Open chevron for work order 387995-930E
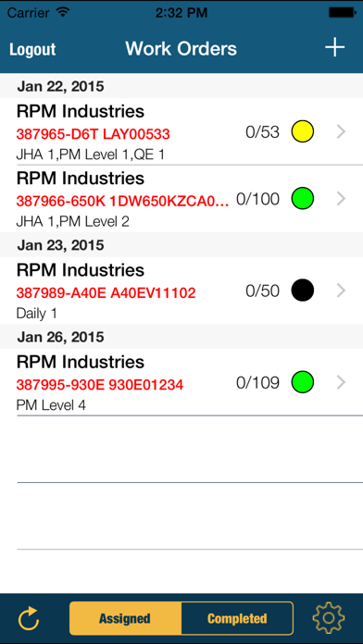Image resolution: width=363 pixels, height=644 pixels. pos(341,382)
